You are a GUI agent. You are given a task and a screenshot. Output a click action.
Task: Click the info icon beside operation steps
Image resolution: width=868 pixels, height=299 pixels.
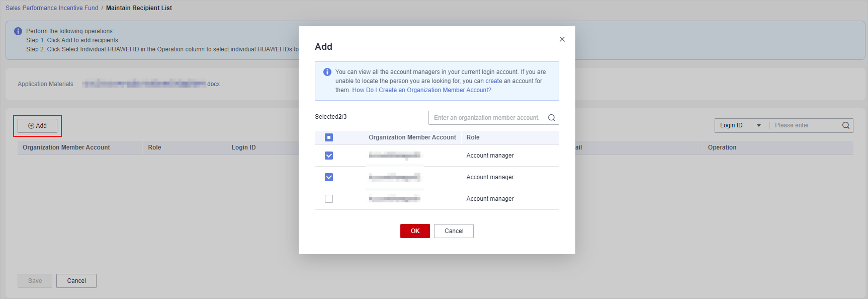coord(18,31)
